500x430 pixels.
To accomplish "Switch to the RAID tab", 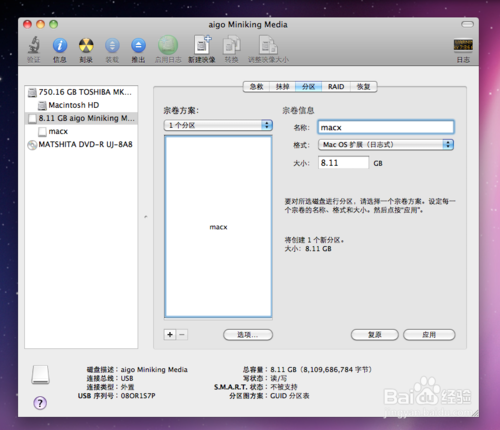I will (x=336, y=87).
